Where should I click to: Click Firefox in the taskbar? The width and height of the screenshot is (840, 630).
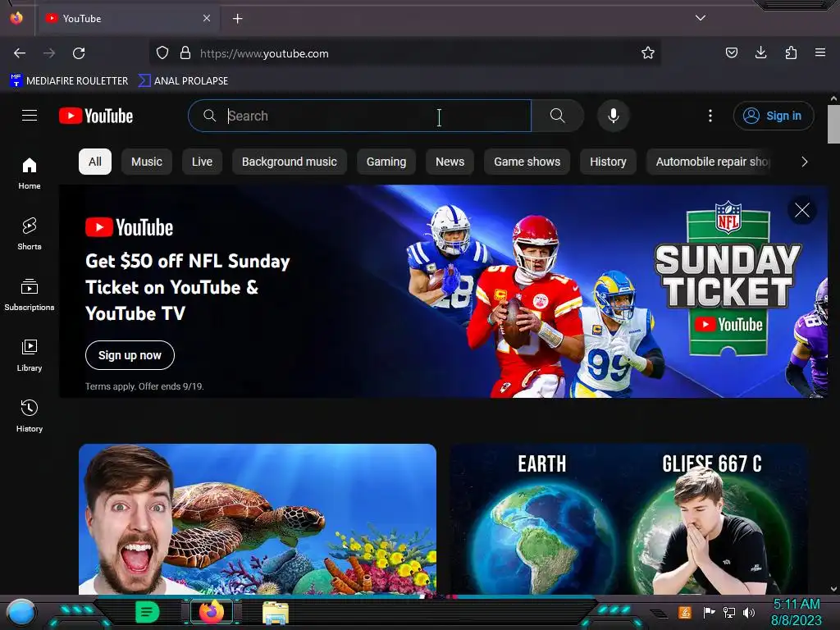click(212, 612)
